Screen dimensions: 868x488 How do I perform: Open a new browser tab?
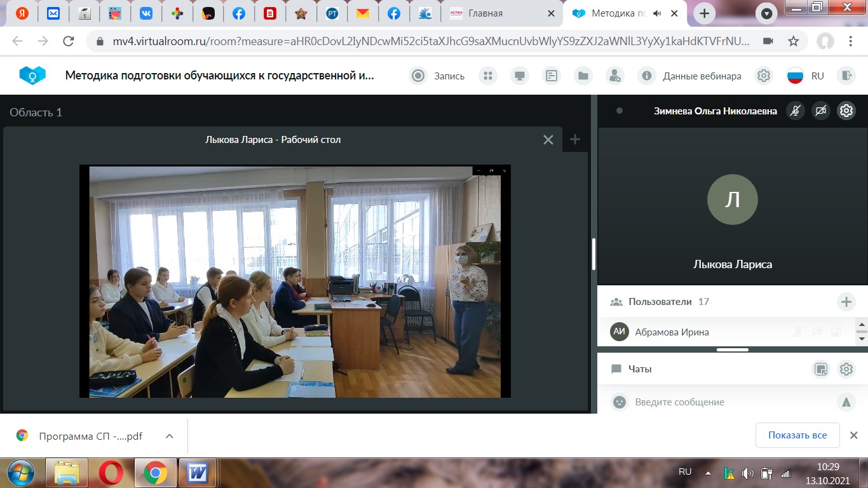point(703,13)
